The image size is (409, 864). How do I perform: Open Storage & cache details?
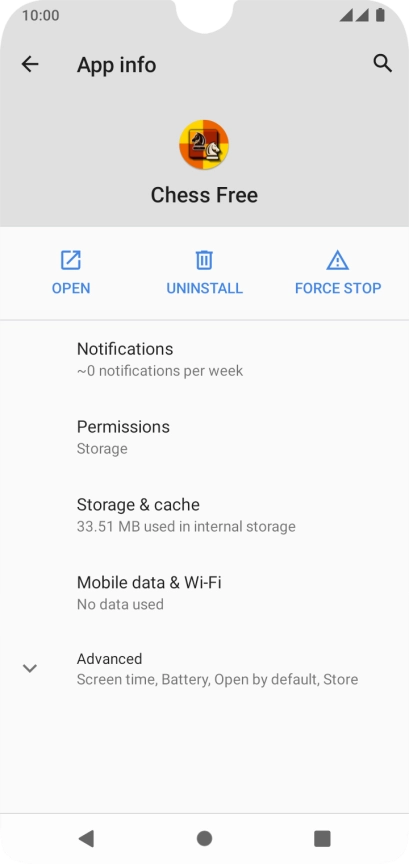tap(204, 515)
